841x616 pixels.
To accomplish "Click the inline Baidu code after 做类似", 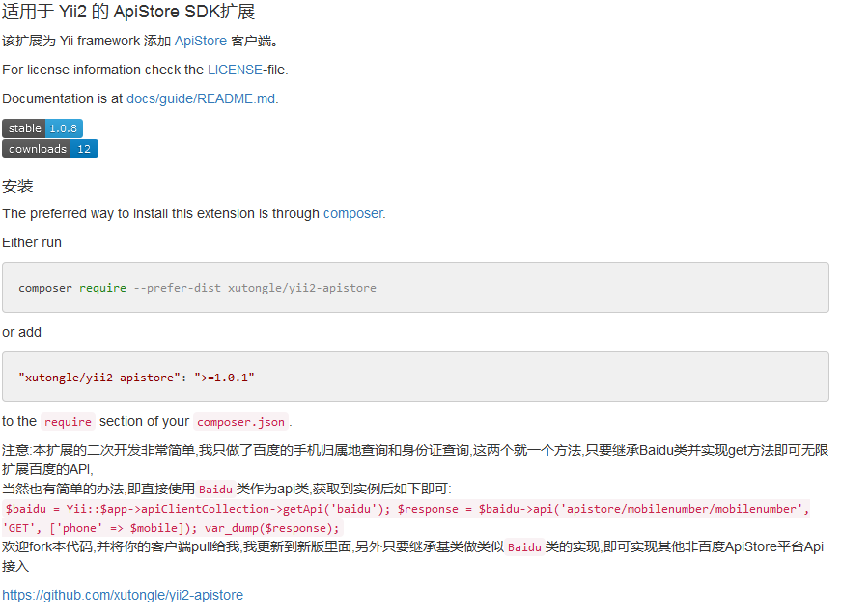I will (x=524, y=546).
